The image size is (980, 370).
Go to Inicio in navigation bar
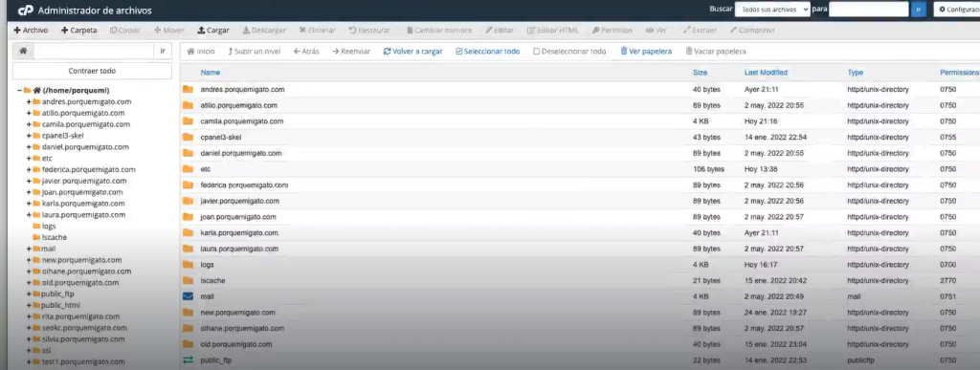click(201, 52)
